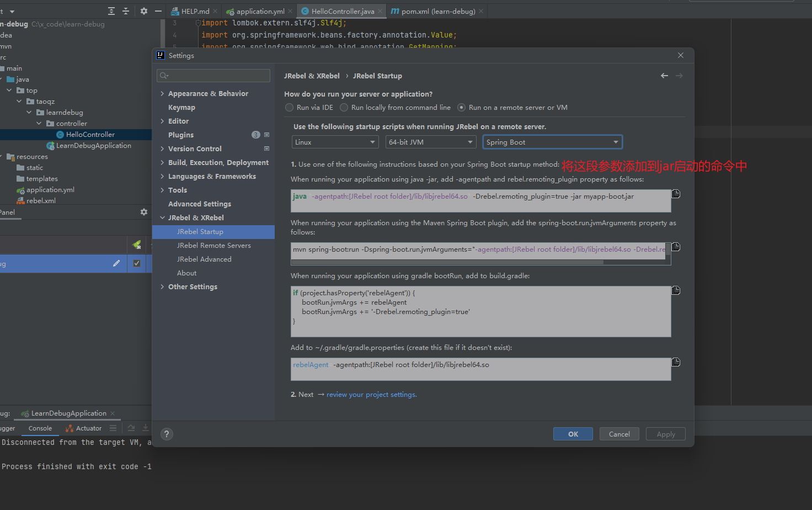The height and width of the screenshot is (510, 812).
Task: Click Collapse All icon in Project panel
Action: 126,11
